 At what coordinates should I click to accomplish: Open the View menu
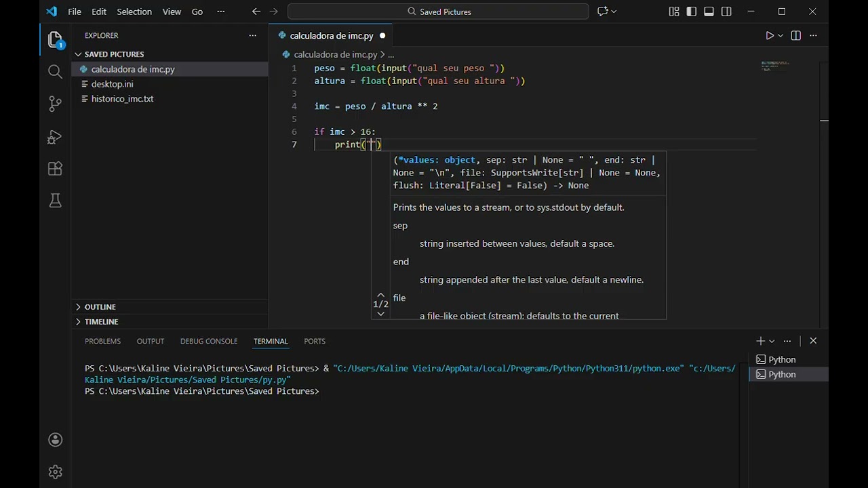coord(172,12)
